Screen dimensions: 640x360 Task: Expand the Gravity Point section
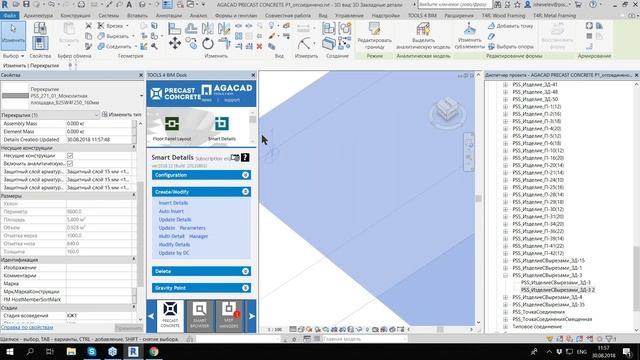pos(201,288)
